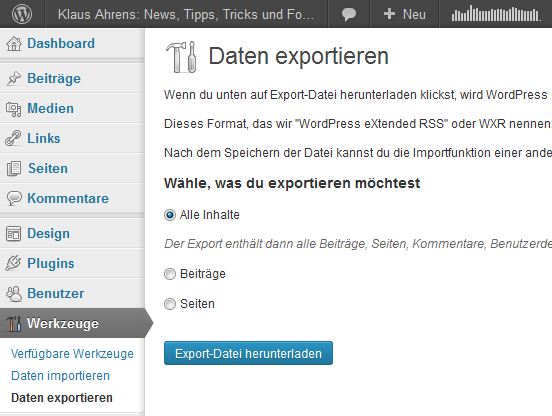Viewport: 552px width, 416px height.
Task: Select the Beiträge export radio button
Action: point(170,274)
